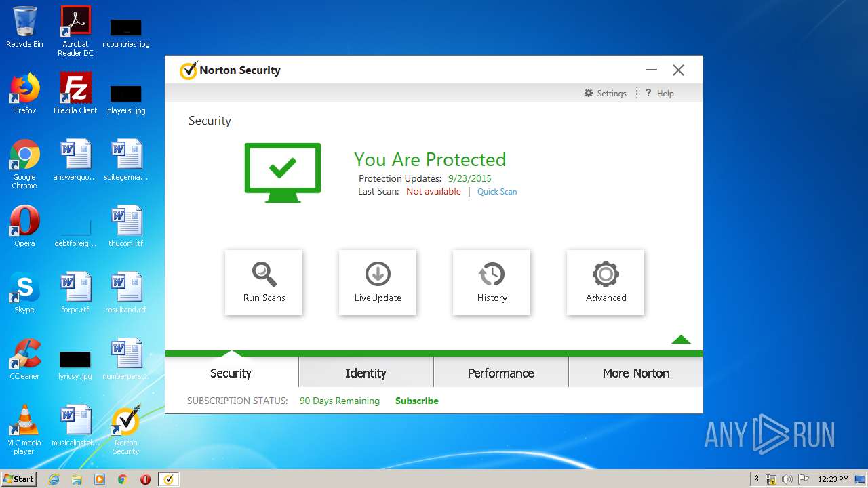
Task: Select the suitegerma... document on desktop
Action: coord(125,160)
